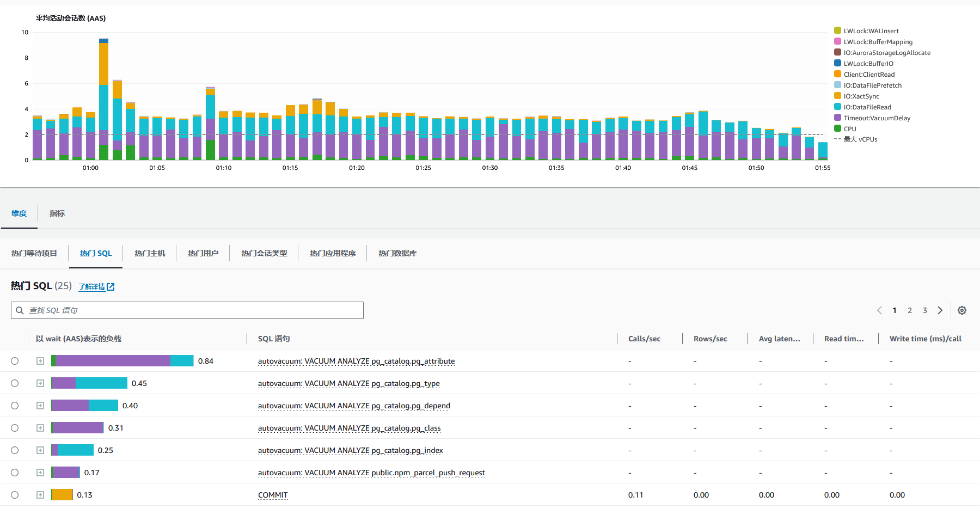Select radio for COMMIT row

point(15,495)
